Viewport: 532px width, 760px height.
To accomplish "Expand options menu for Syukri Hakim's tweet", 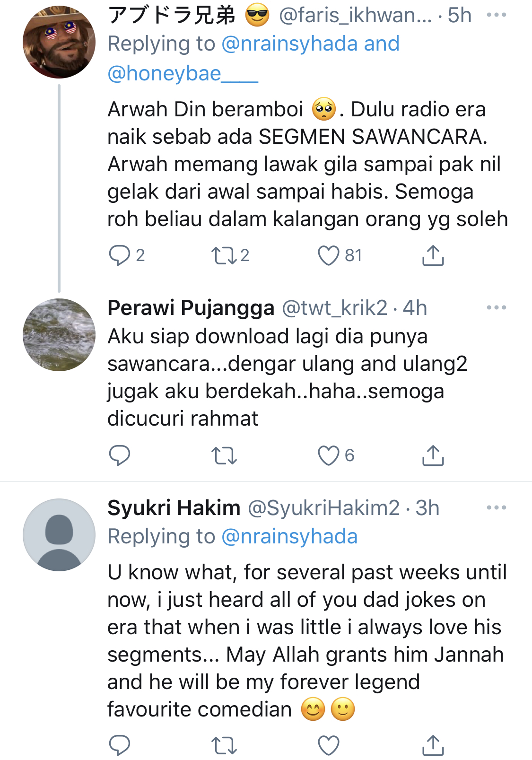I will (x=496, y=508).
